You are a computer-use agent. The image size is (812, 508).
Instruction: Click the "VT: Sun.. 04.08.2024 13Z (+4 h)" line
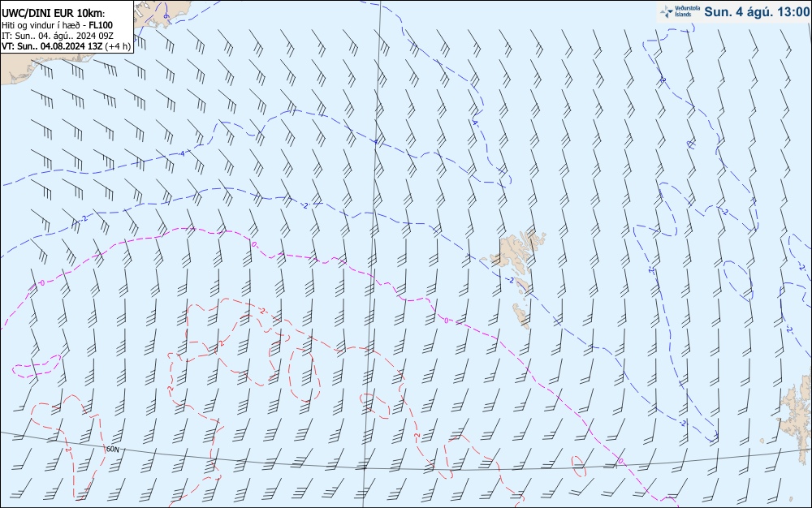coord(66,46)
